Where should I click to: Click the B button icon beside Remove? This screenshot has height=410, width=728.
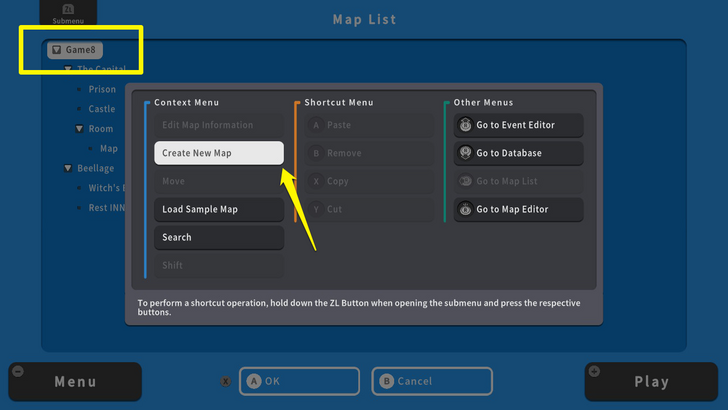pyautogui.click(x=316, y=153)
